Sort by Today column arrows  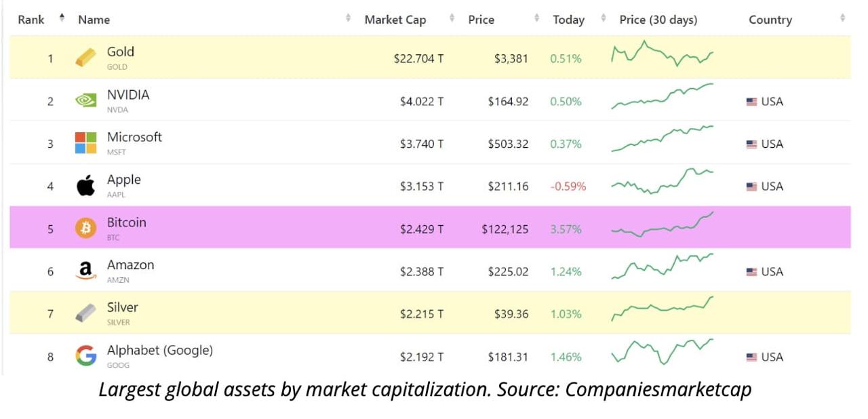(x=603, y=18)
